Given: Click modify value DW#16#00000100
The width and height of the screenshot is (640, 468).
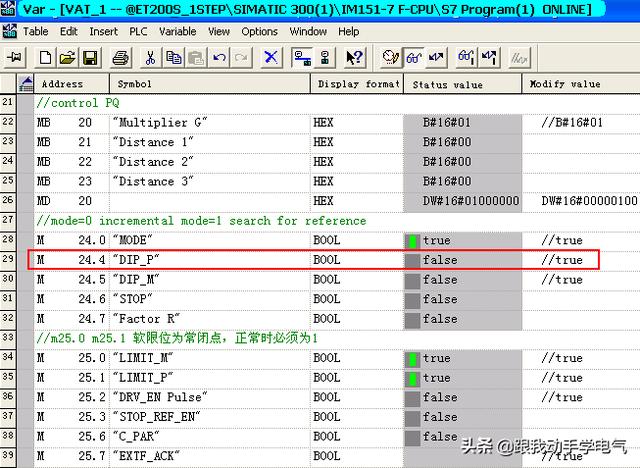Looking at the screenshot, I should tap(589, 201).
